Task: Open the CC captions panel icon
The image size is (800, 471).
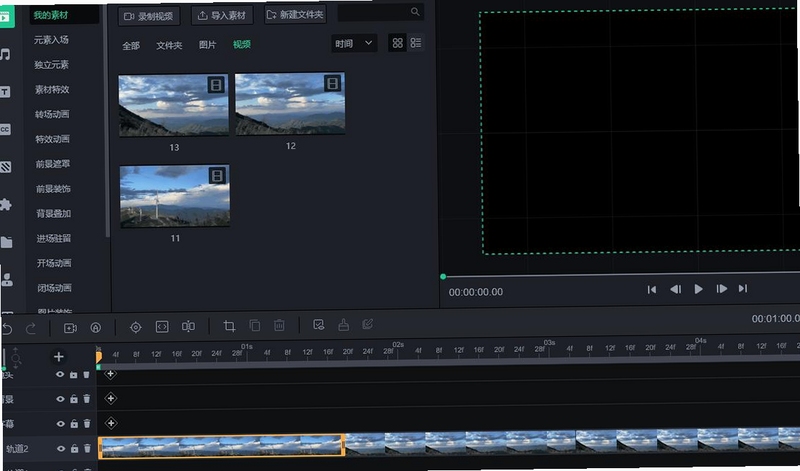Action: 5,129
